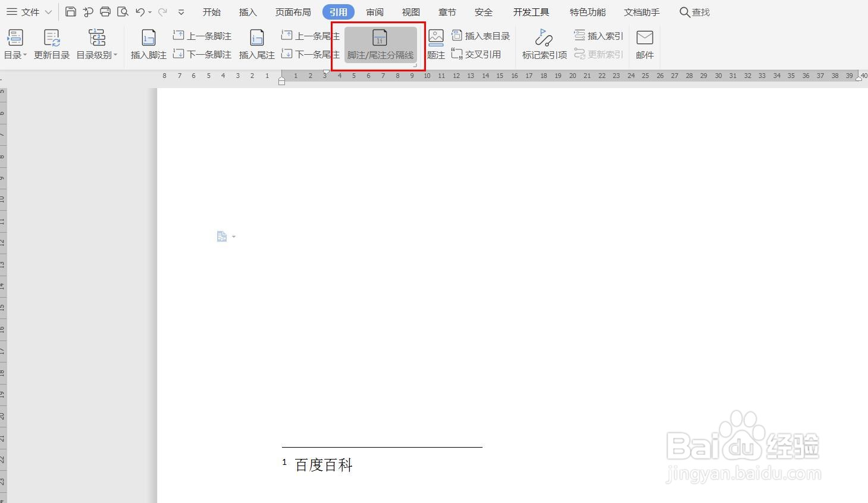The image size is (868, 503).
Task: Switch to the 视图 tab
Action: pos(411,12)
